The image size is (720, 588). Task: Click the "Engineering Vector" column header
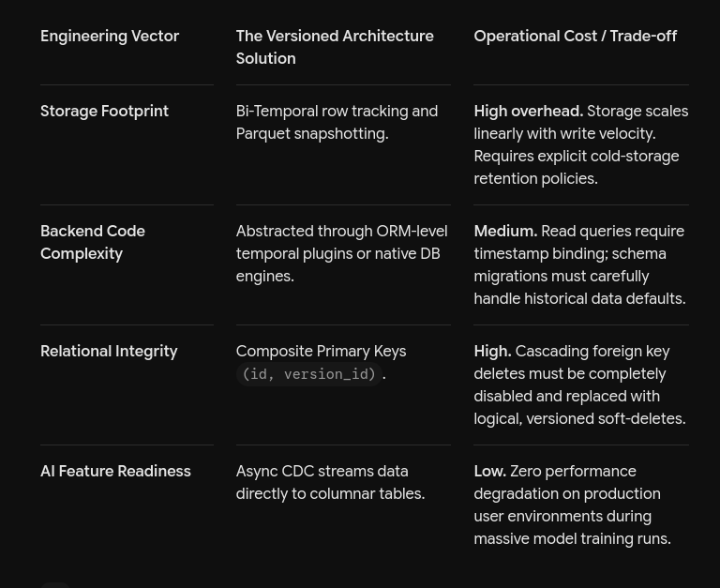[x=110, y=36]
